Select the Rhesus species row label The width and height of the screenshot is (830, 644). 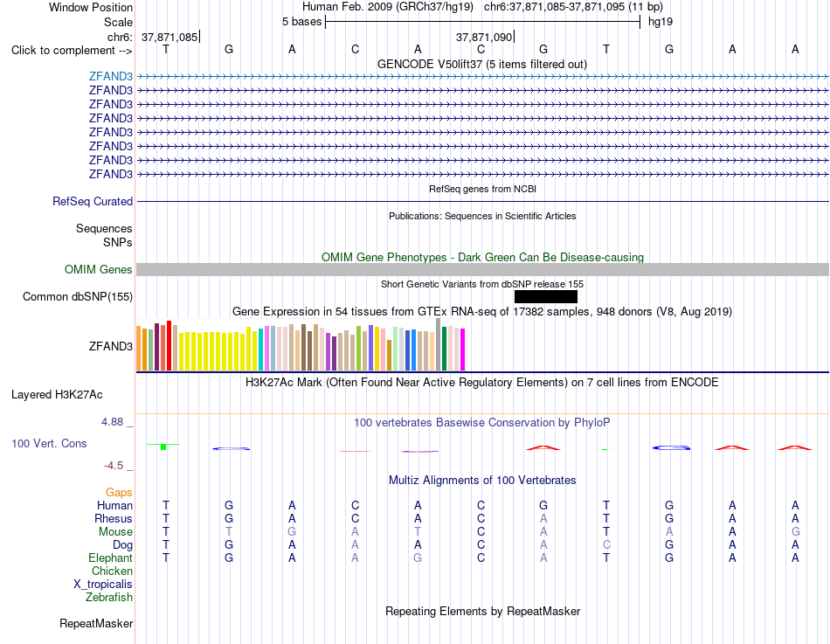[x=114, y=518]
